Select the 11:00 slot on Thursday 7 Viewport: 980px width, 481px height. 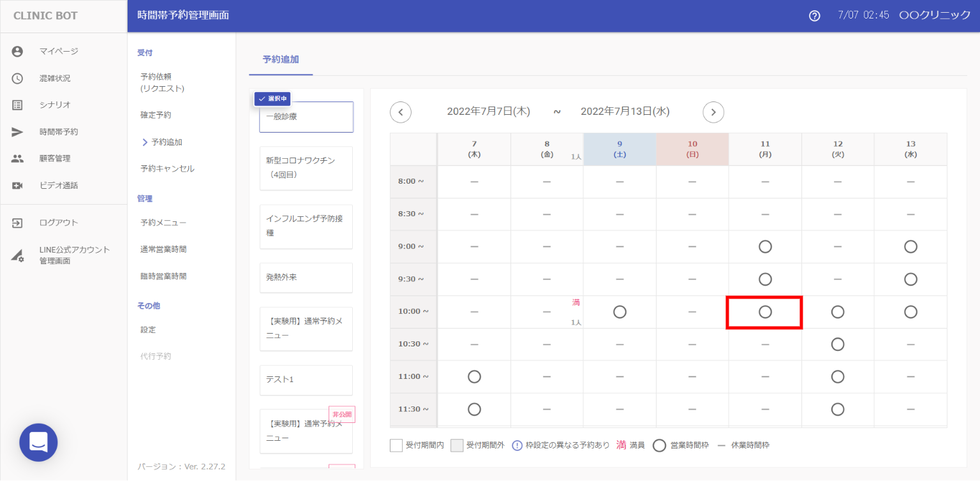pos(474,377)
